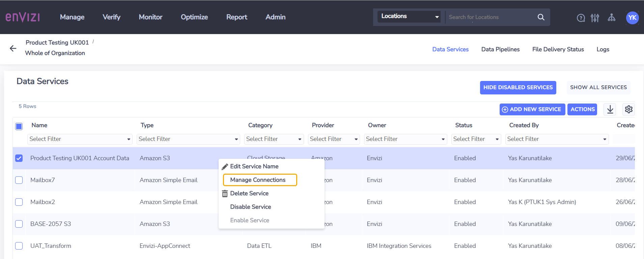Screen dimensions: 644x259
Task: Check the UAT_Transform row checkbox
Action: [19, 246]
